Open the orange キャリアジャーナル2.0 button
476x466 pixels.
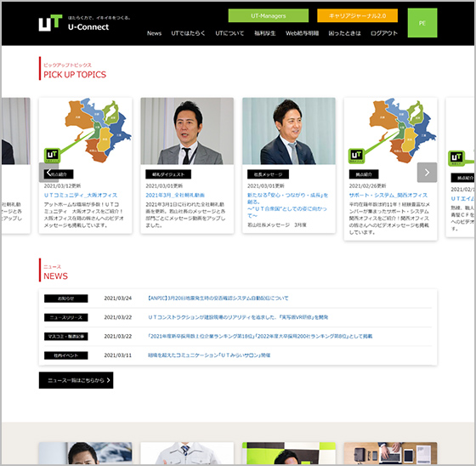pos(357,16)
